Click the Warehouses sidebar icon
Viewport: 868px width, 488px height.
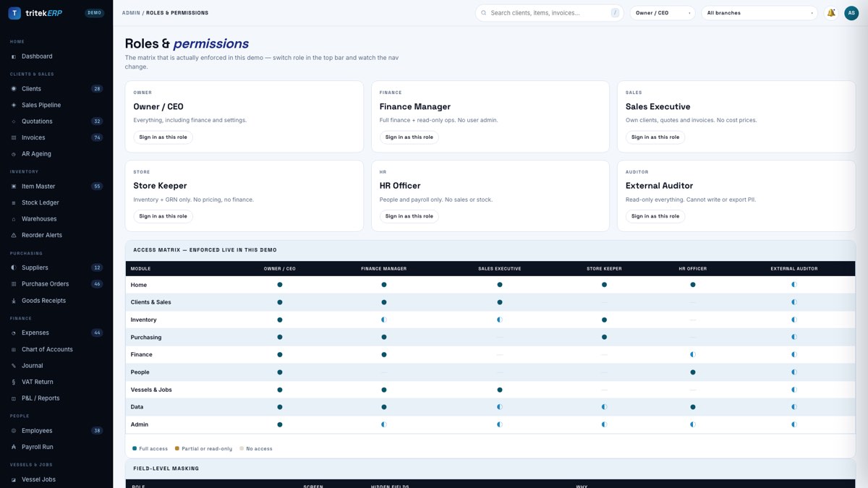[x=14, y=219]
